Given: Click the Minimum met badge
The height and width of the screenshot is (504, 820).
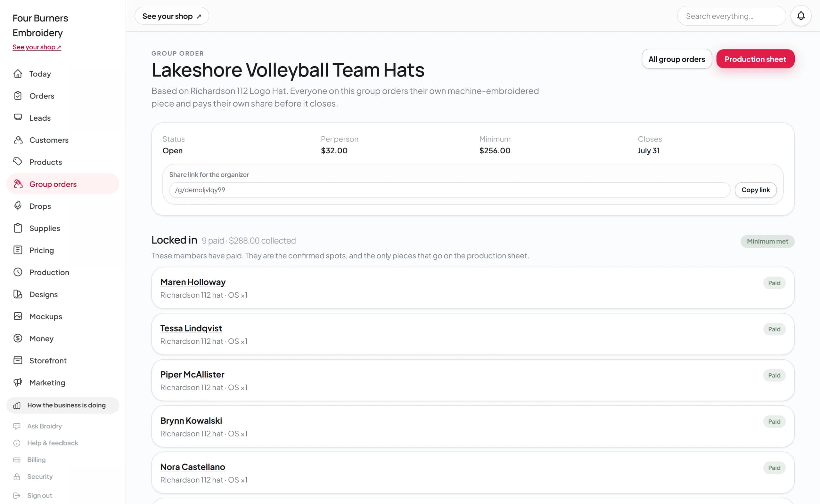Looking at the screenshot, I should pos(767,241).
